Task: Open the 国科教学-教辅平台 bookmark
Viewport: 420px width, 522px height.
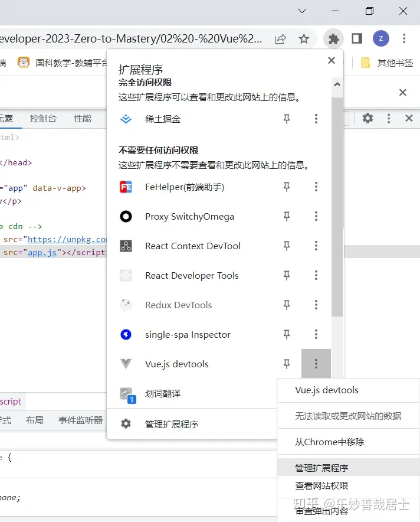Action: click(62, 63)
